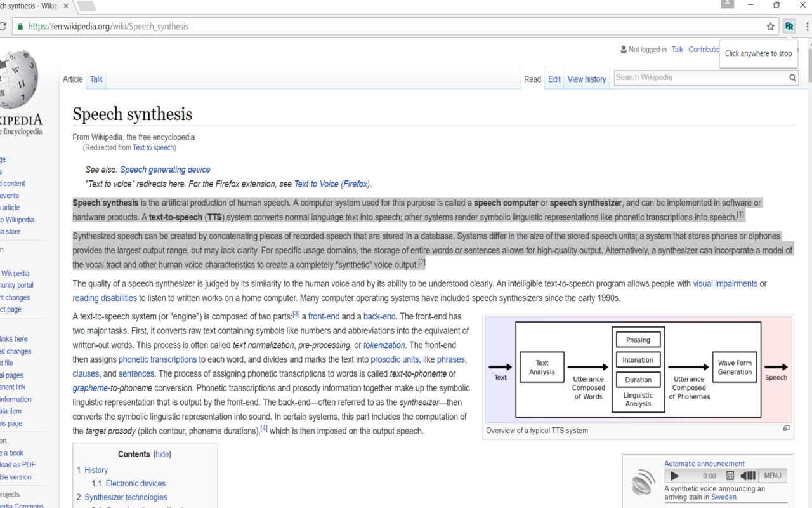Close the Speech synthesis browser tab

tap(66, 6)
